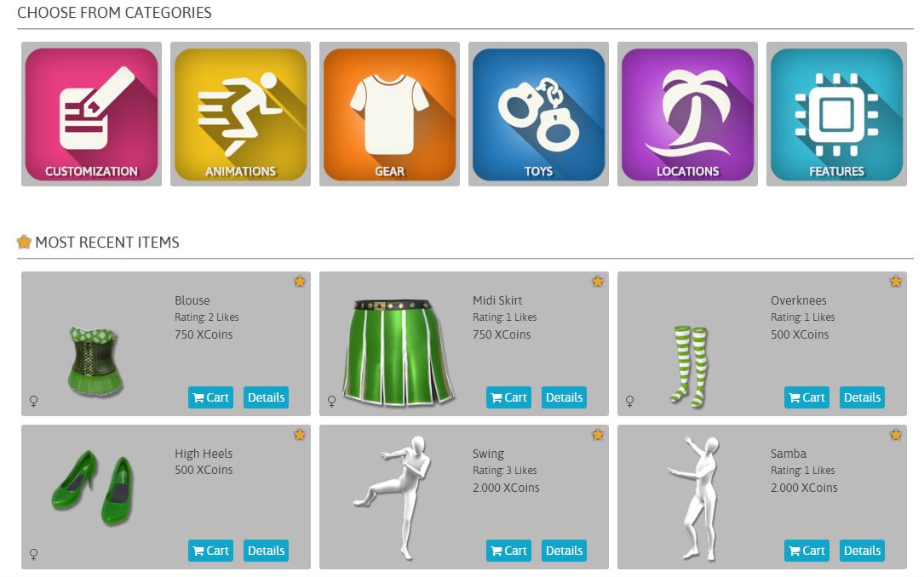The image size is (924, 577).
Task: View Details for the Midi Skirt
Action: pyautogui.click(x=564, y=397)
